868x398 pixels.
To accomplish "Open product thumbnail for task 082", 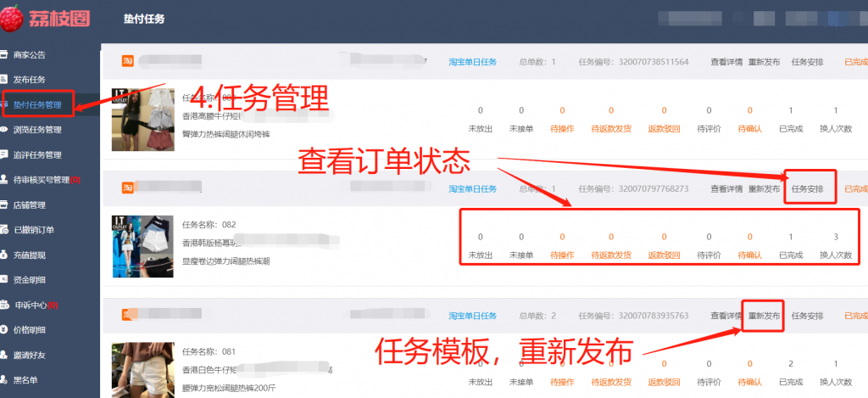I will (142, 247).
